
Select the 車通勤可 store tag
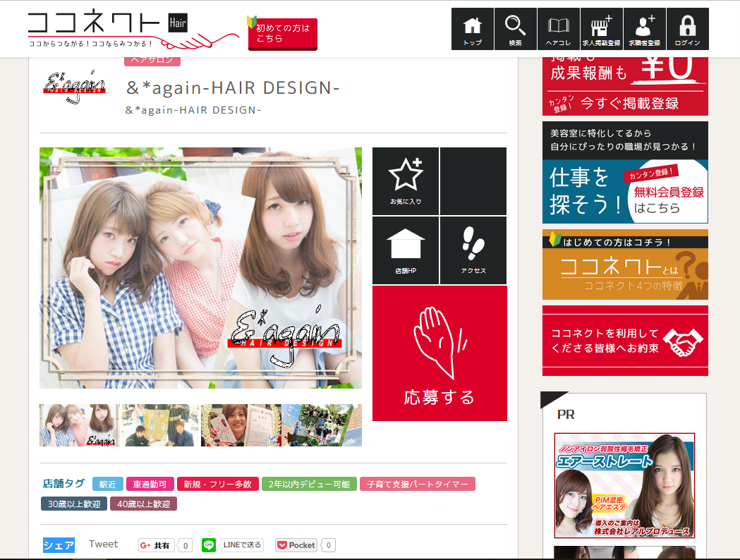click(x=150, y=485)
